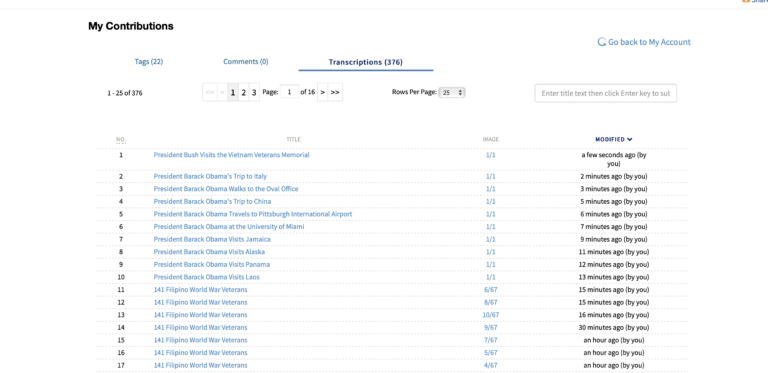Click image link 1/1 in the Visits Jamaica row
Image resolution: width=768 pixels, height=373 pixels.
tap(490, 239)
